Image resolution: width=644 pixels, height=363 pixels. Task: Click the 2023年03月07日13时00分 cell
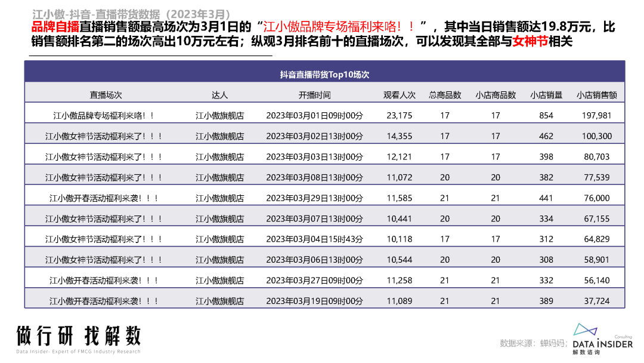315,219
